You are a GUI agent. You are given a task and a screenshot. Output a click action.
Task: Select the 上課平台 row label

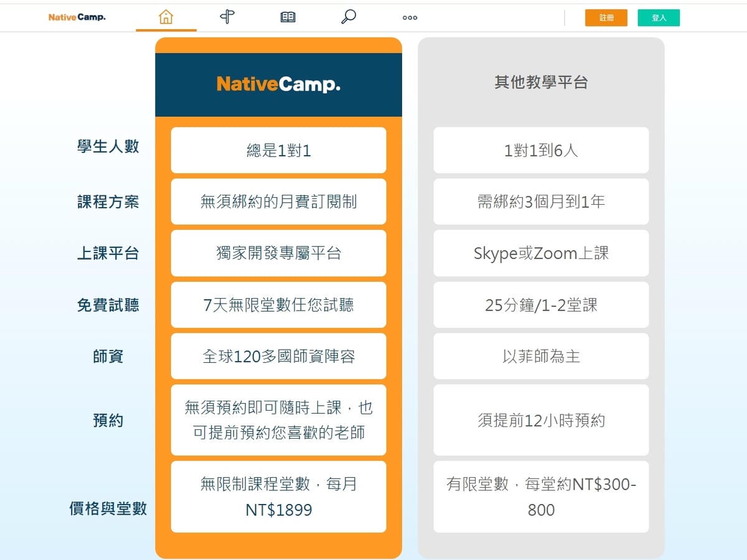(108, 253)
